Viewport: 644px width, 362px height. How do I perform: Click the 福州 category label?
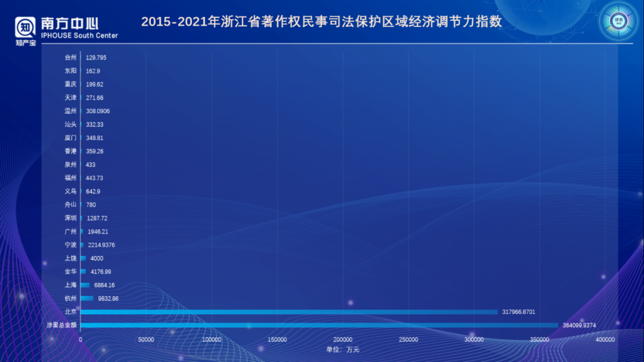70,178
